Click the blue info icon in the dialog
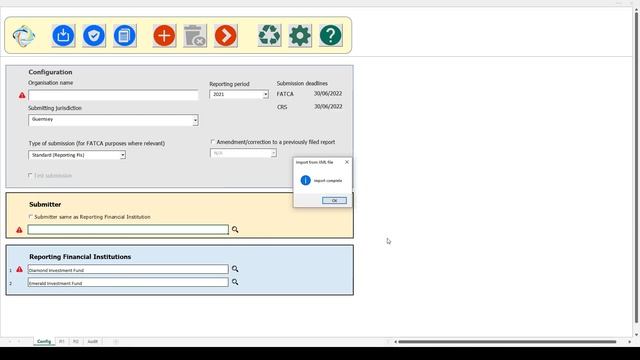This screenshot has height=360, width=640. [305, 180]
